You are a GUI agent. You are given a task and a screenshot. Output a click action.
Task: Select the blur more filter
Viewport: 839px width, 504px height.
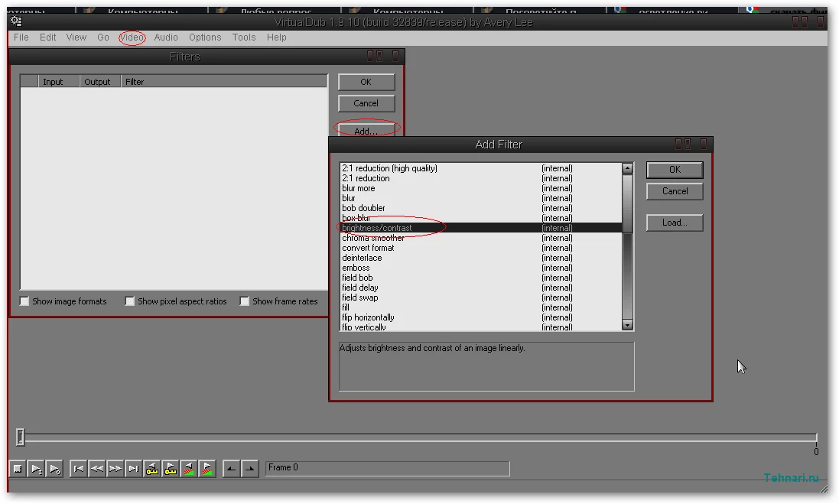480,188
